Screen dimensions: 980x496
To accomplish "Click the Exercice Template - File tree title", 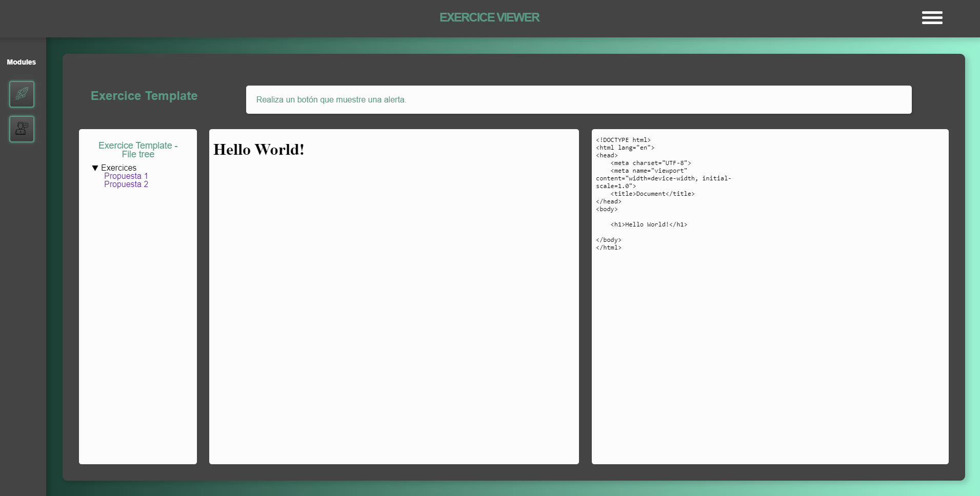I will pyautogui.click(x=138, y=150).
